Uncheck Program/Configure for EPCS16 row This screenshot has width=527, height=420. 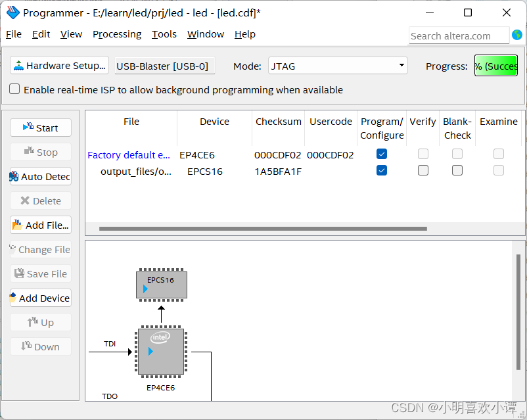(x=382, y=170)
